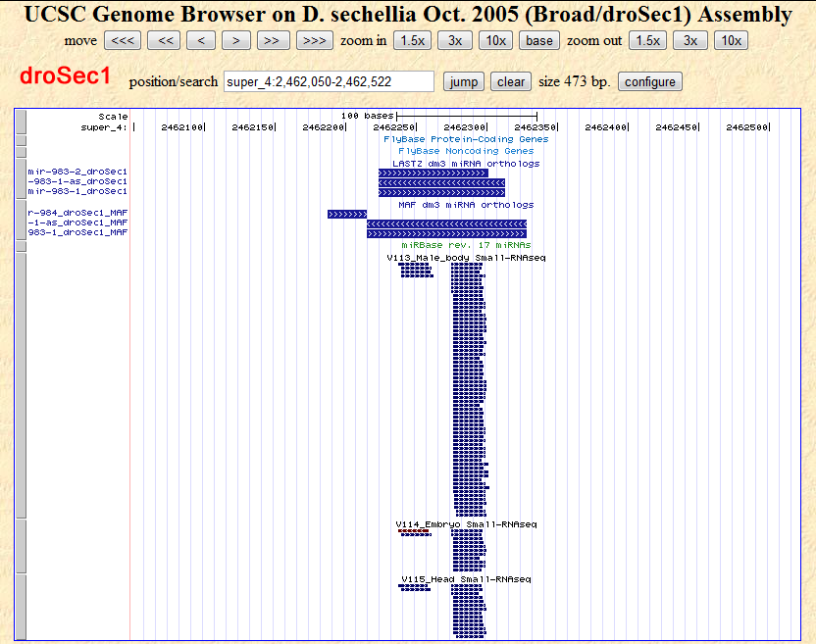Zoom out 10x from current view
Screen dimensions: 816x644
pyautogui.click(x=730, y=40)
